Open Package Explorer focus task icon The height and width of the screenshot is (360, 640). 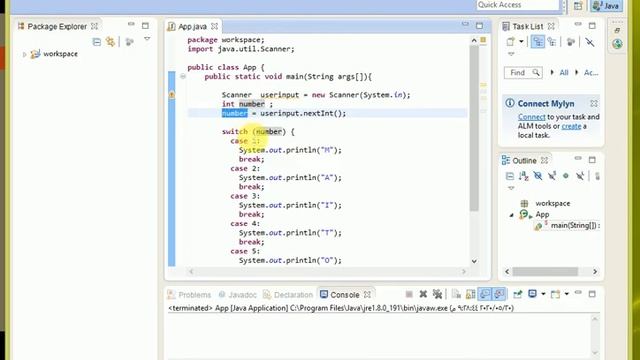point(130,42)
